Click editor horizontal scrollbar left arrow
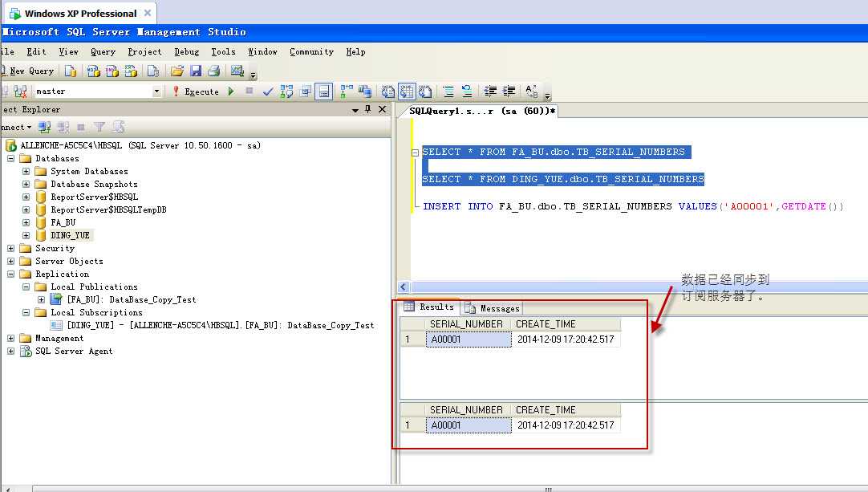868x492 pixels. (403, 287)
